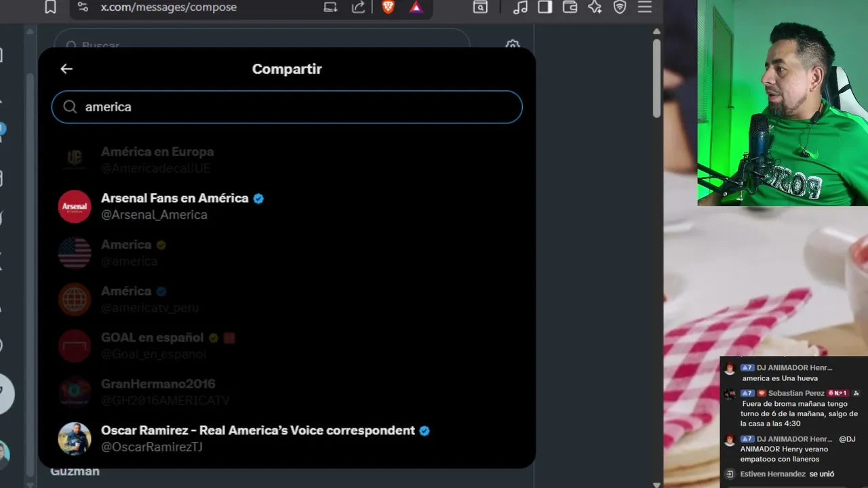This screenshot has height=488, width=868.
Task: Select GOAL en español result
Action: (x=287, y=346)
